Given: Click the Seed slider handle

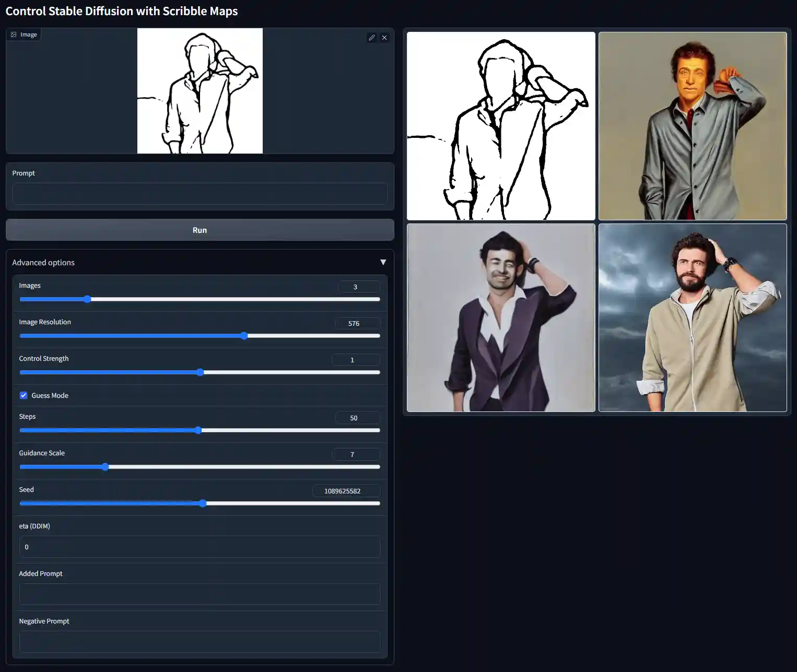Looking at the screenshot, I should (x=203, y=503).
